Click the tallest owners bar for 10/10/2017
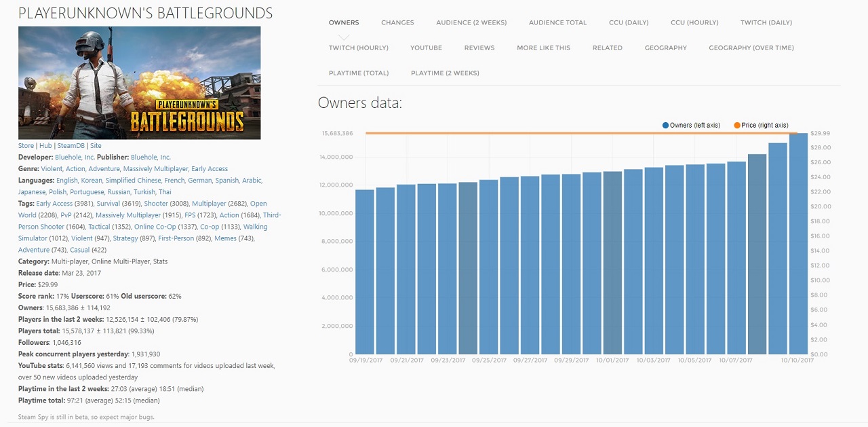Image resolution: width=868 pixels, height=427 pixels. (798, 244)
